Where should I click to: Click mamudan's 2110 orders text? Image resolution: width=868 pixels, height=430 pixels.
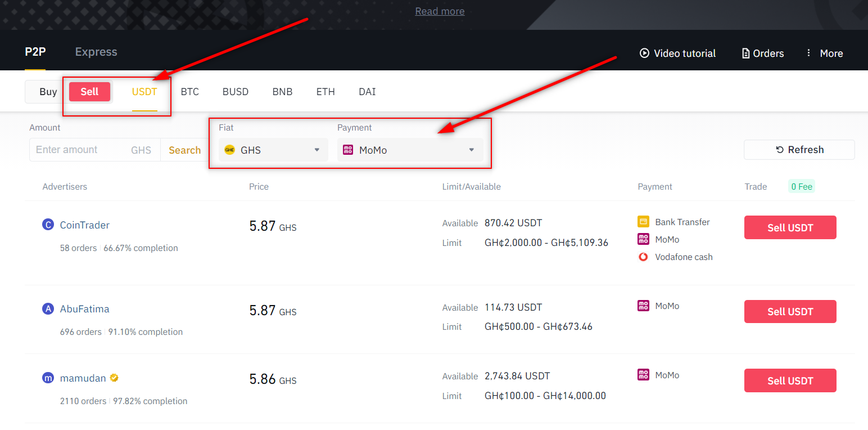point(83,401)
